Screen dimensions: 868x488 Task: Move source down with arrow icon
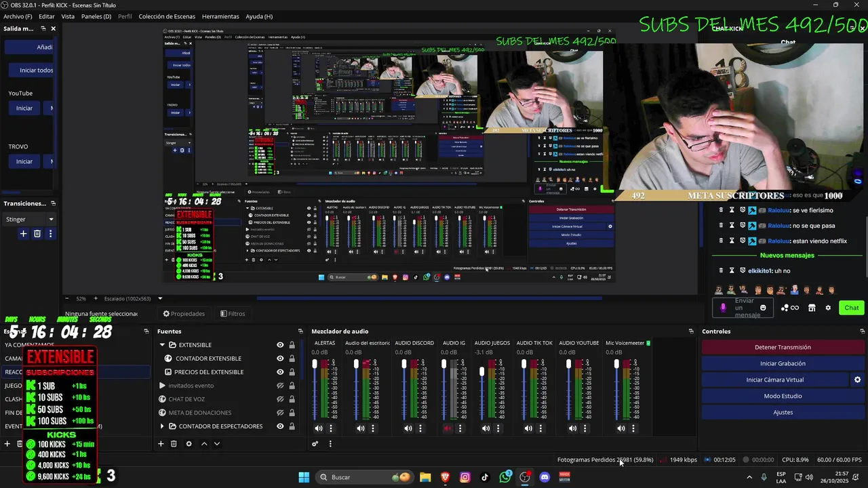217,444
